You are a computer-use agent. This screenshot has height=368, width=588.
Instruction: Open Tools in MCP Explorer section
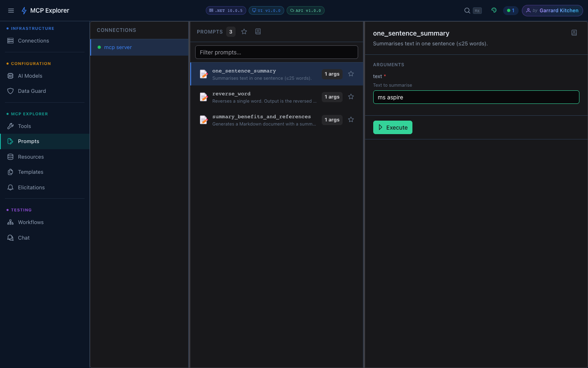pos(24,126)
